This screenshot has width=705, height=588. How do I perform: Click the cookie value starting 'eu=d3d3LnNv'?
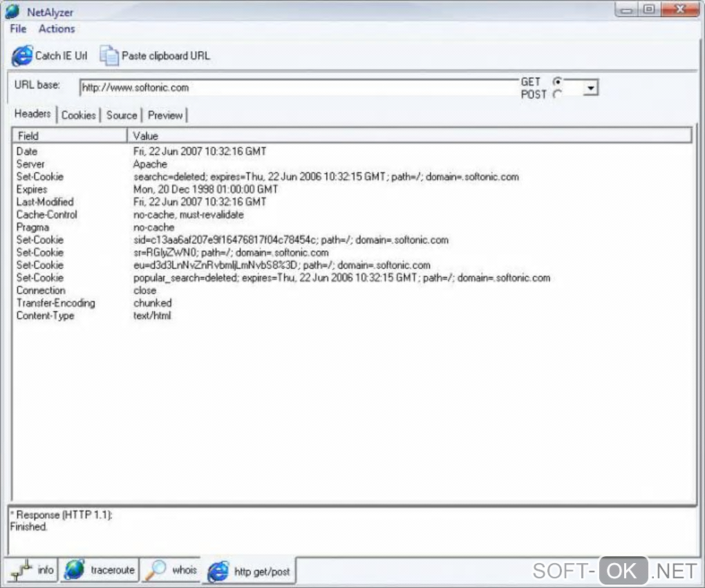[x=282, y=265]
